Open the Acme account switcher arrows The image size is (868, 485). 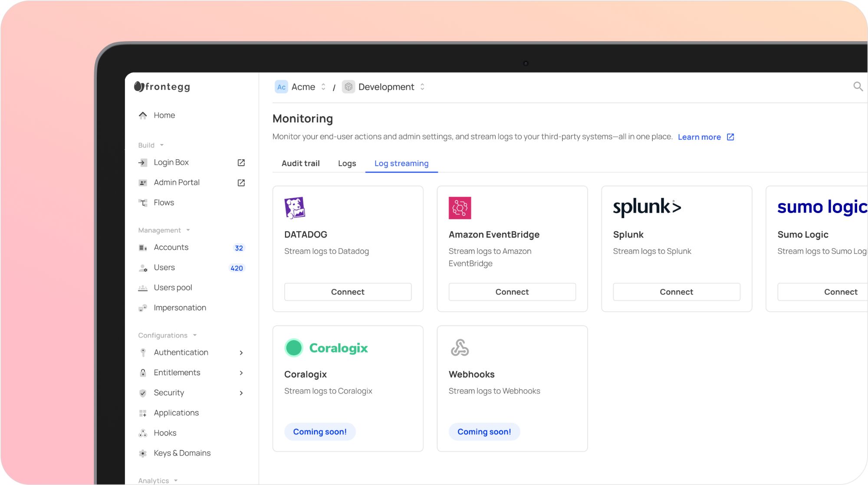tap(323, 87)
